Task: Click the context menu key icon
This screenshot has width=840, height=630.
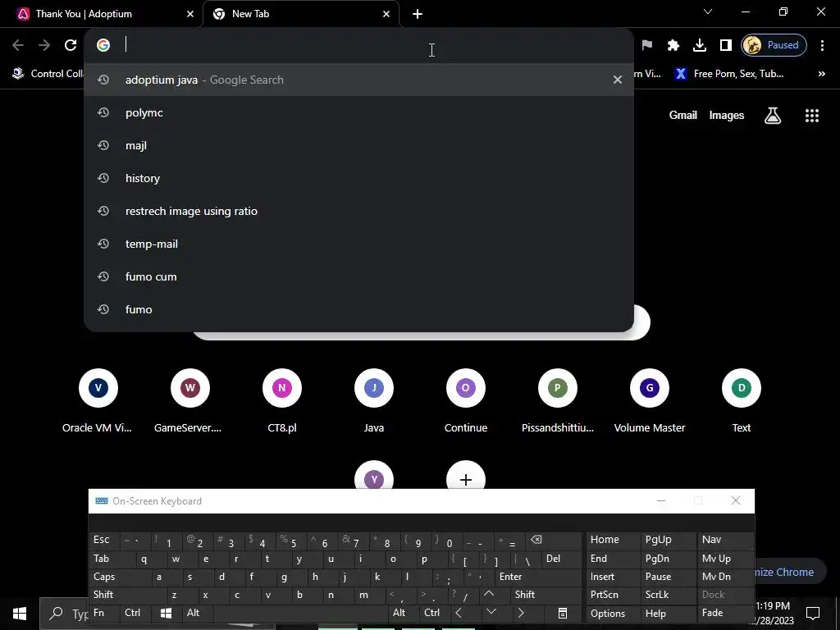Action: [563, 613]
